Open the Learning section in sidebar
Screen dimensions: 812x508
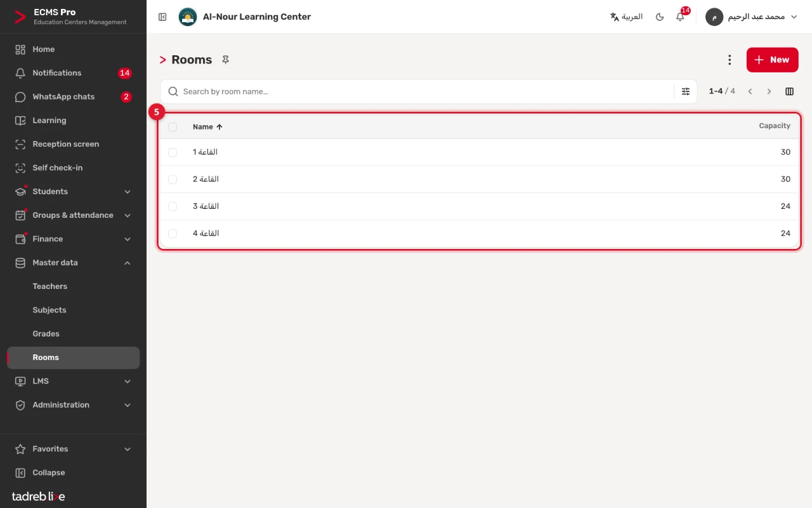click(74, 121)
